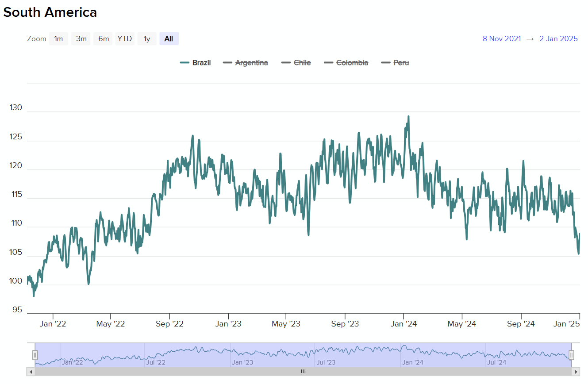Click the 130 y-axis label

(x=16, y=108)
